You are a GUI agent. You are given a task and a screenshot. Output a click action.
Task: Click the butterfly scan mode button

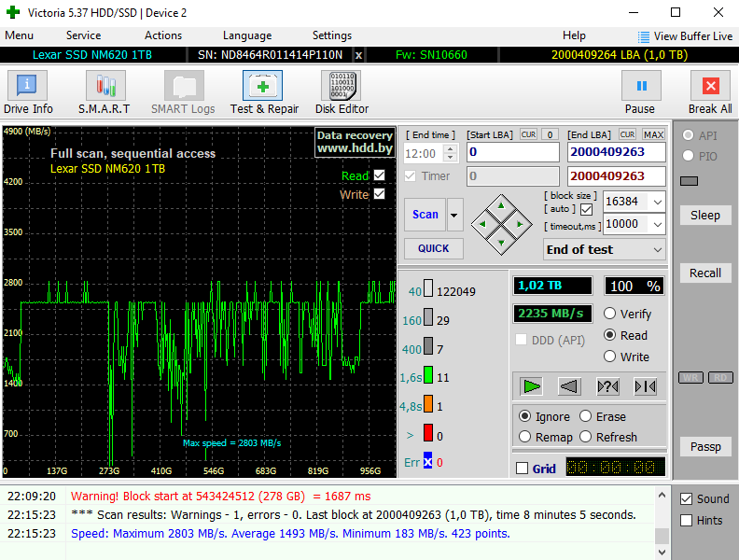645,386
